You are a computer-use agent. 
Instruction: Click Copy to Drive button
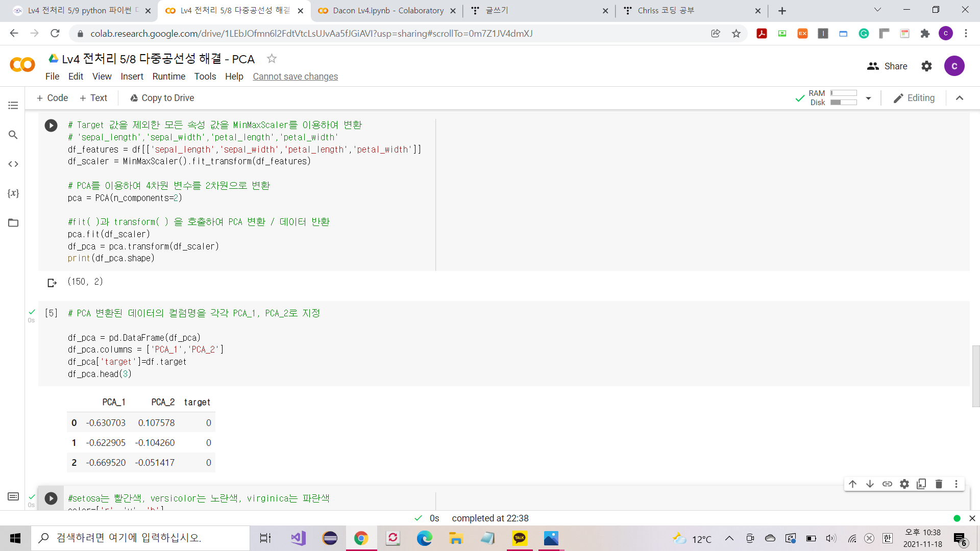click(x=162, y=98)
